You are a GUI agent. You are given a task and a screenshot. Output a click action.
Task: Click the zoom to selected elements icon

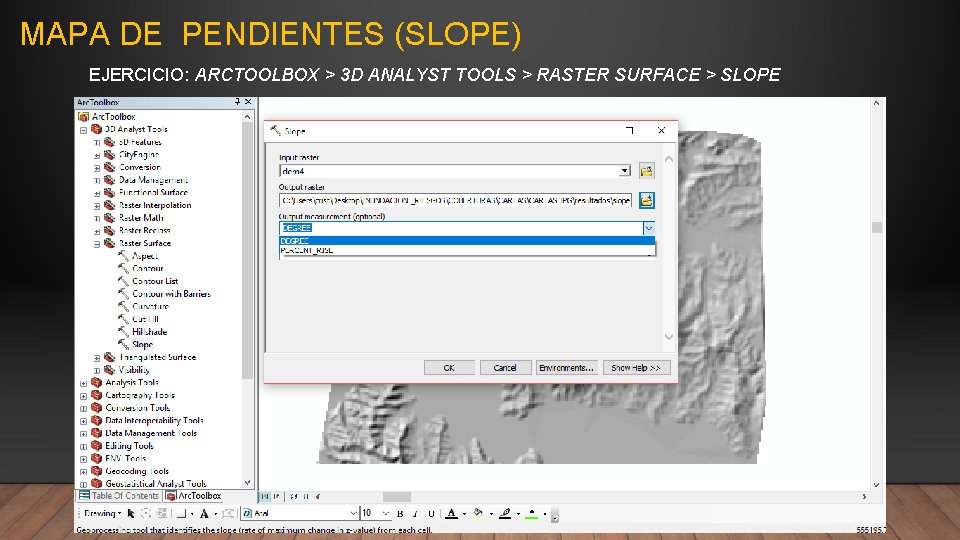[x=162, y=514]
